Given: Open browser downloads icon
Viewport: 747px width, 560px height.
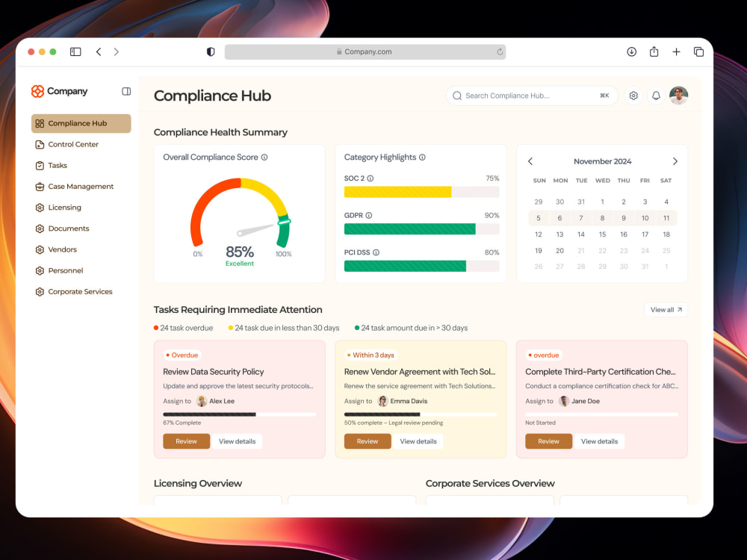Looking at the screenshot, I should coord(631,52).
